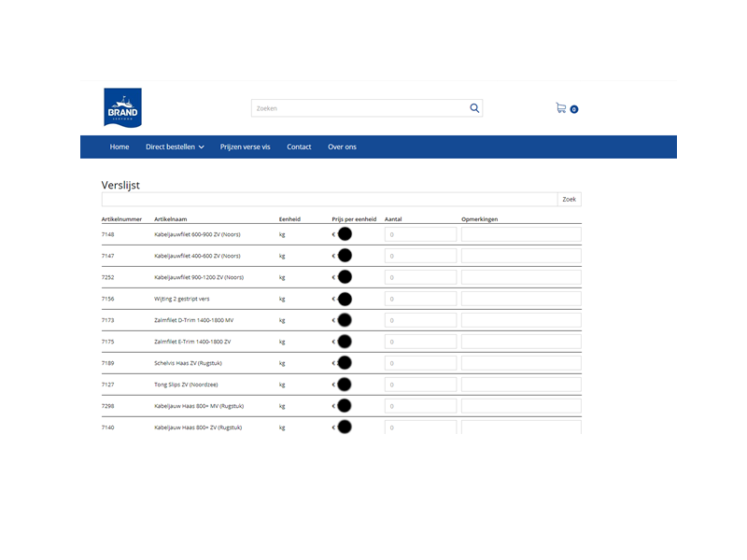Open the shopping cart icon

click(x=561, y=108)
